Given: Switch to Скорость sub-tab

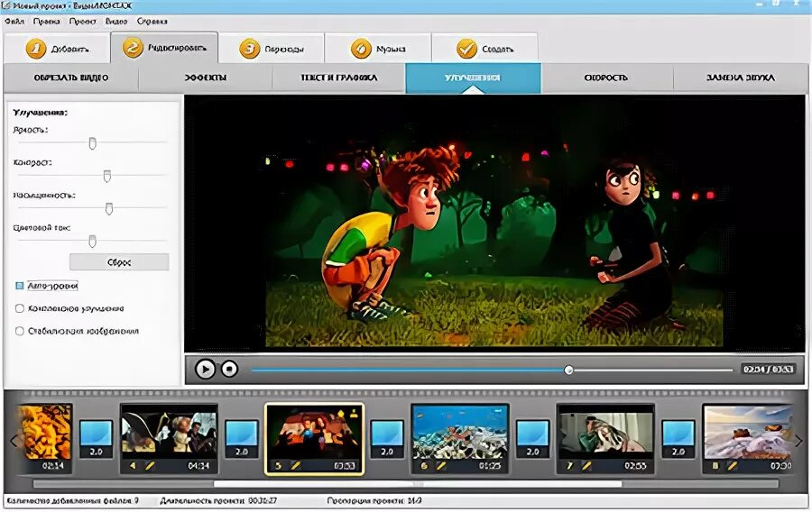Looking at the screenshot, I should [606, 78].
